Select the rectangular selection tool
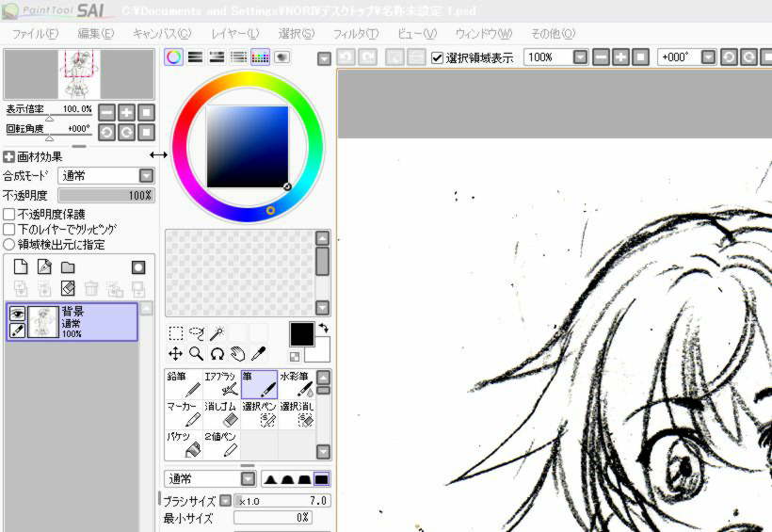 [x=176, y=333]
